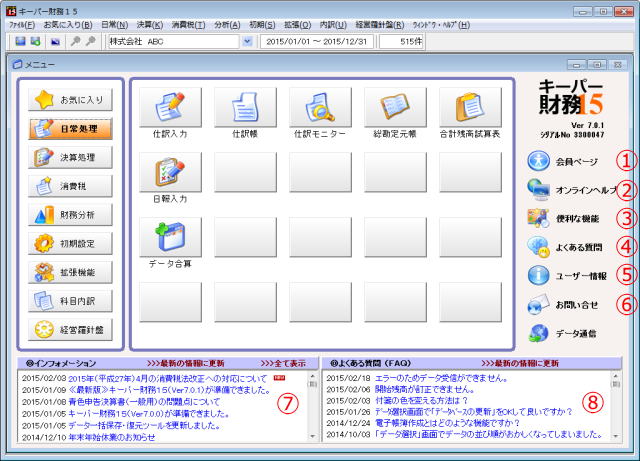The height and width of the screenshot is (461, 640).
Task: Select 日常処理 in the sidebar
Action: pos(70,129)
